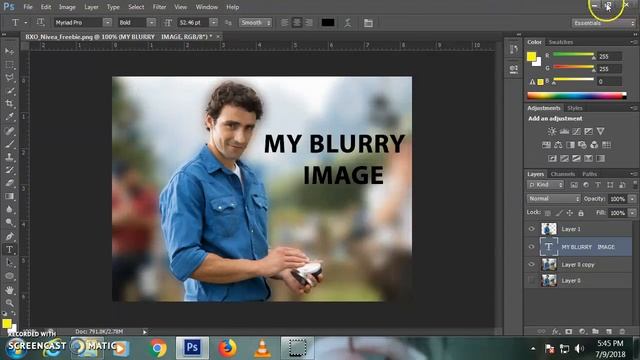Add a layer style with fx icon
The height and width of the screenshot is (360, 640).
tap(555, 331)
